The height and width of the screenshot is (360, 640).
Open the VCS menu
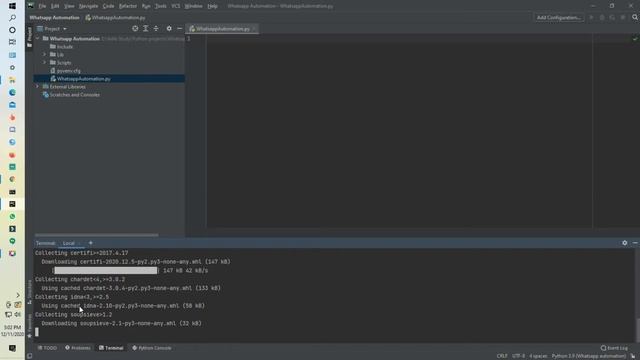click(x=176, y=6)
